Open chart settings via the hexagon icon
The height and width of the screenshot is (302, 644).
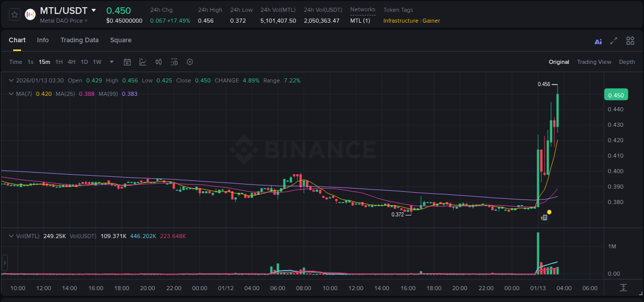[x=189, y=62]
